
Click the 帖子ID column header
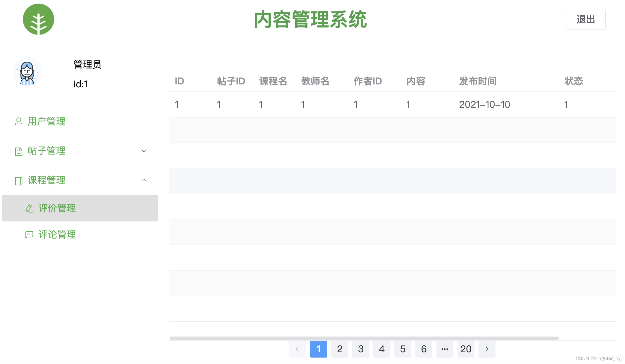coord(231,81)
